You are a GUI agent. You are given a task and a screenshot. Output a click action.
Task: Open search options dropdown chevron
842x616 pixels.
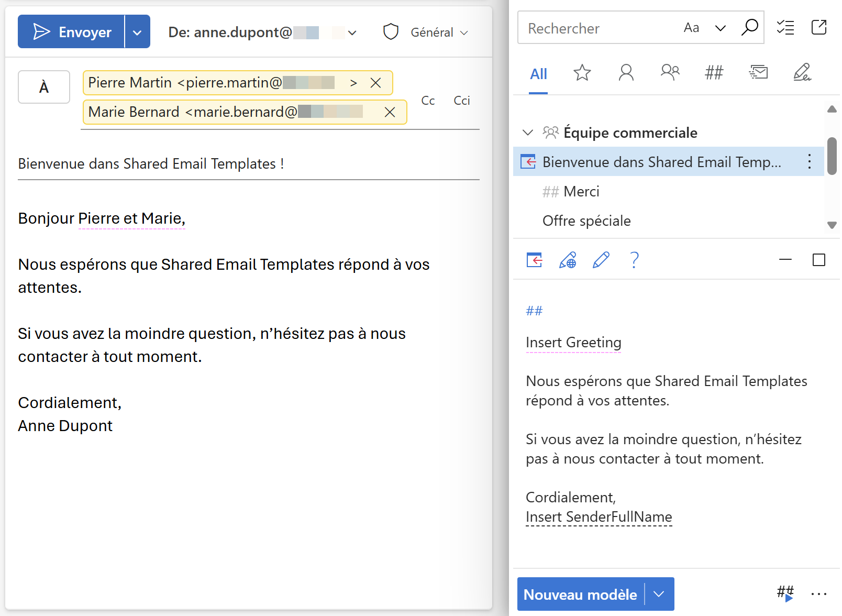click(x=721, y=28)
